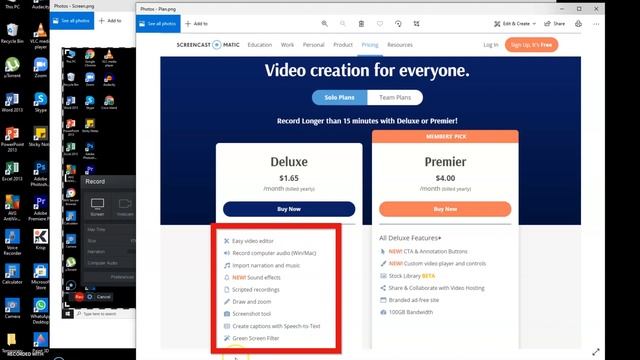Click Green Screen Filter feature text
The width and height of the screenshot is (640, 360).
(x=256, y=338)
